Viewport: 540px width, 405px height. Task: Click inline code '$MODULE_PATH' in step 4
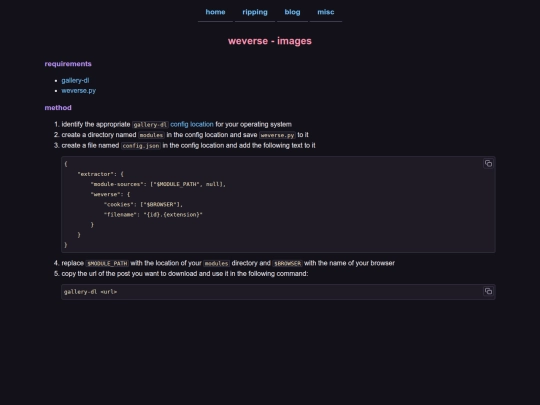coord(107,263)
